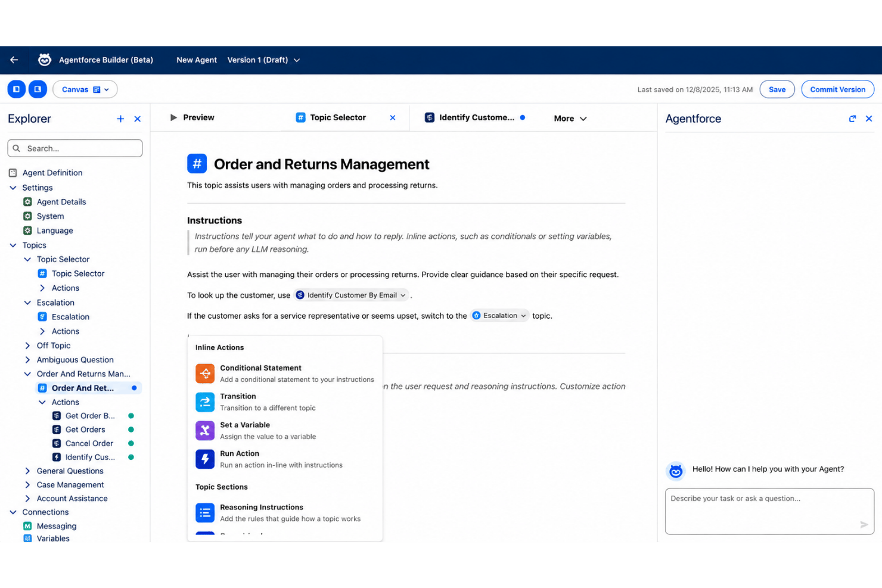Click the Describe your task input box
Image resolution: width=882 pixels, height=588 pixels.
point(769,511)
